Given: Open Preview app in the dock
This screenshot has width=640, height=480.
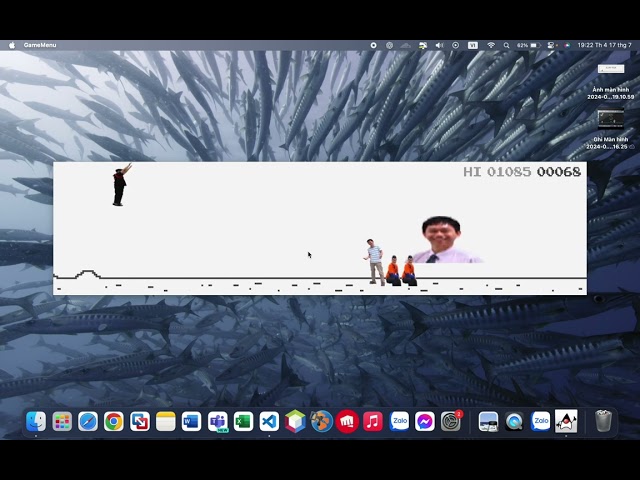Looking at the screenshot, I should [x=488, y=422].
